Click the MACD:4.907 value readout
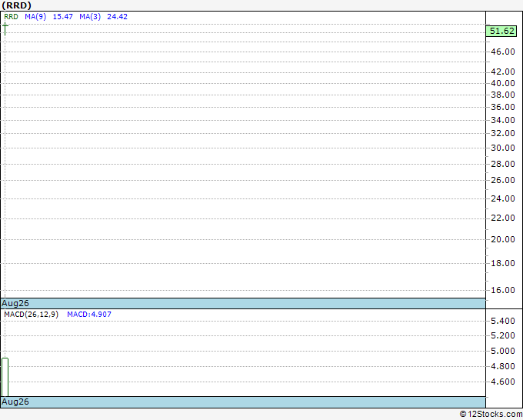This screenshot has height=420, width=523. [89, 315]
